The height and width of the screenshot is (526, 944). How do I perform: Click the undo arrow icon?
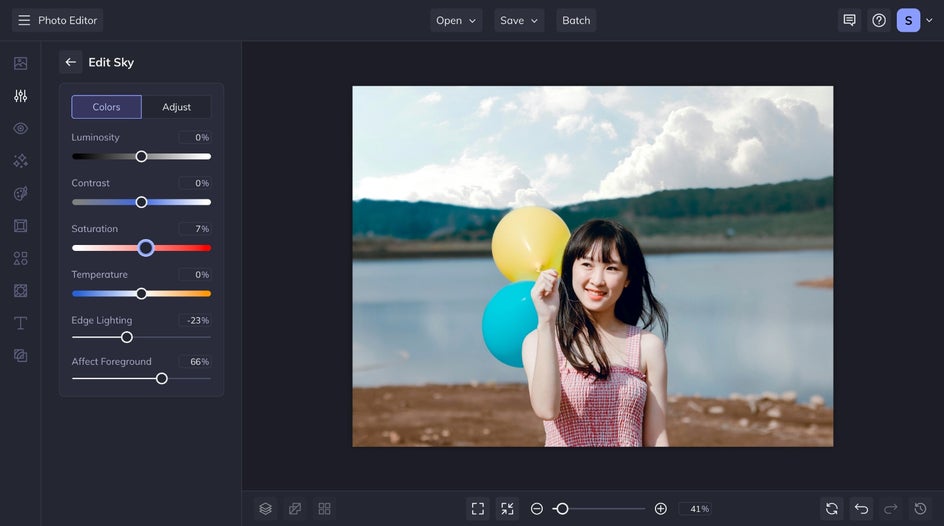861,509
